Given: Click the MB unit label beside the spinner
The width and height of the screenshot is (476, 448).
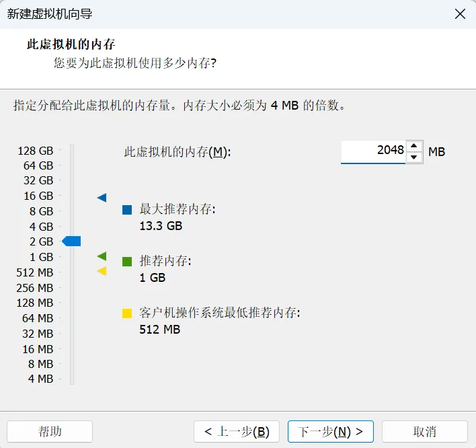Looking at the screenshot, I should click(x=436, y=152).
